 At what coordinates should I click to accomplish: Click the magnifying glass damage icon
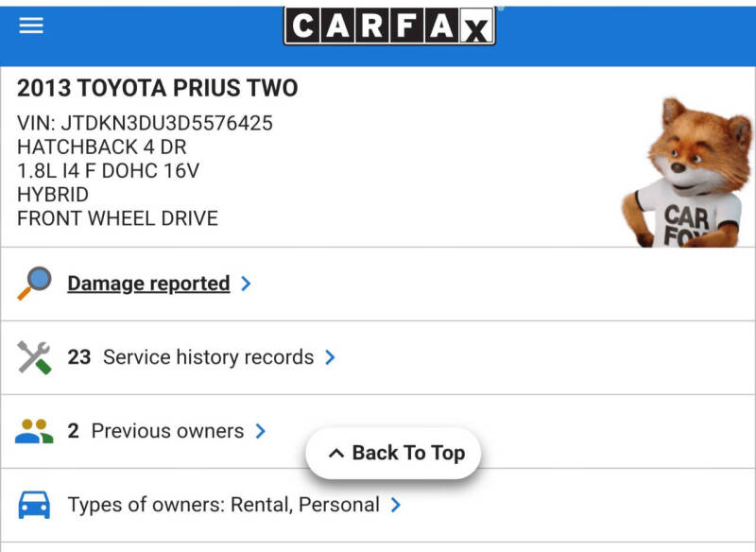(35, 284)
